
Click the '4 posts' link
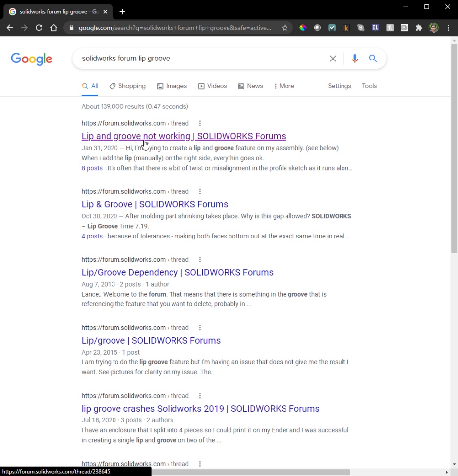[x=92, y=236]
